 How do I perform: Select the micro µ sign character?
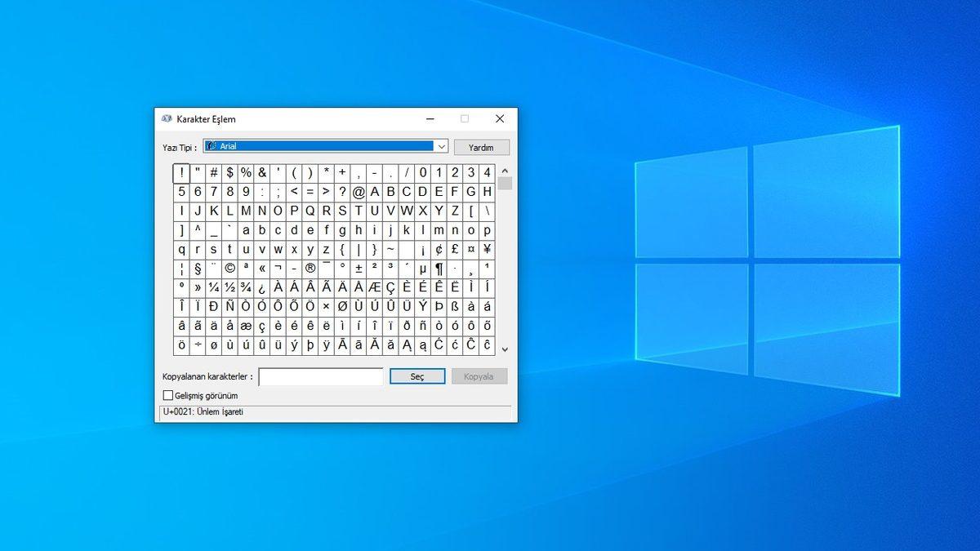click(423, 268)
